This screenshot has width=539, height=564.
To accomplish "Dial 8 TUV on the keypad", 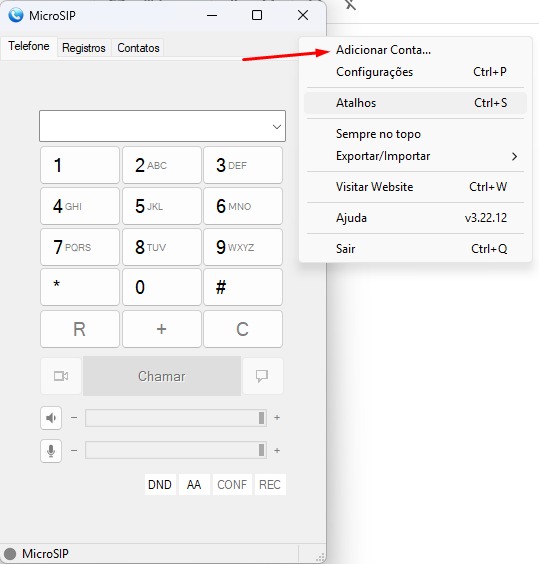I will [x=162, y=247].
